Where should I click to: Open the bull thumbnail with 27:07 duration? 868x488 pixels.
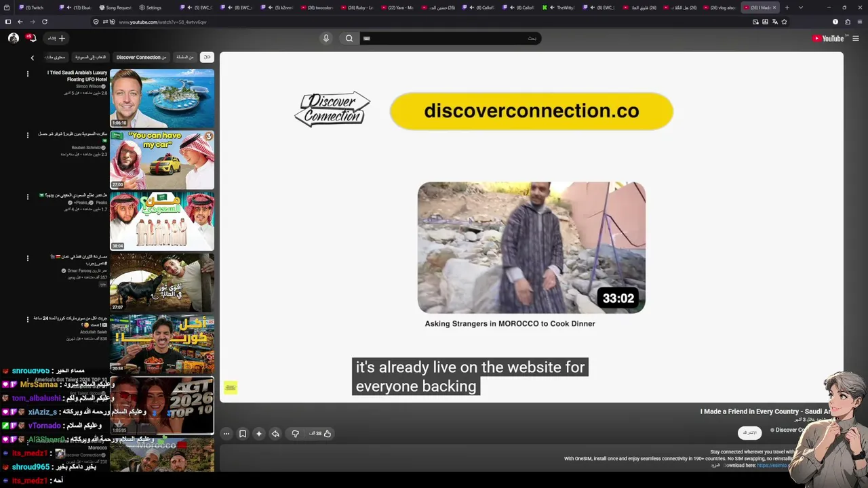(x=162, y=283)
